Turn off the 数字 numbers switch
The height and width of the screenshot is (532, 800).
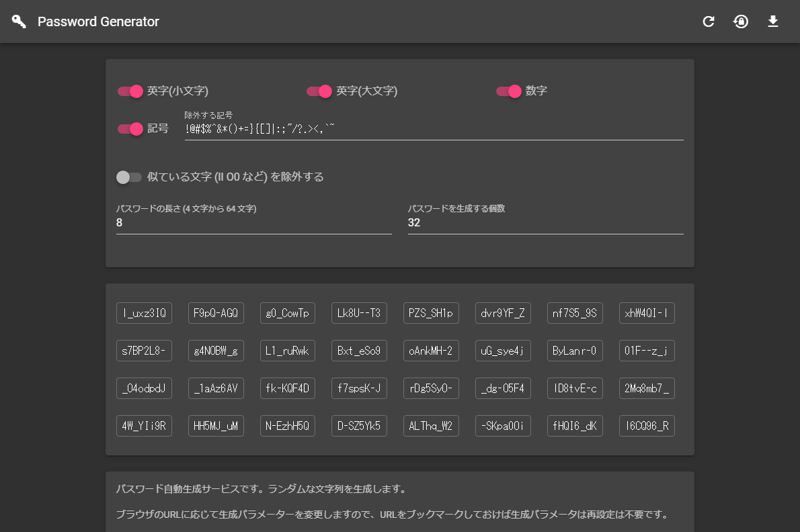click(509, 91)
